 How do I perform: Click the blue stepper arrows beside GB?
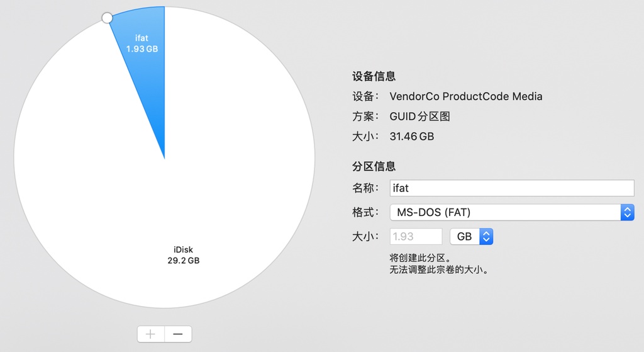point(486,237)
